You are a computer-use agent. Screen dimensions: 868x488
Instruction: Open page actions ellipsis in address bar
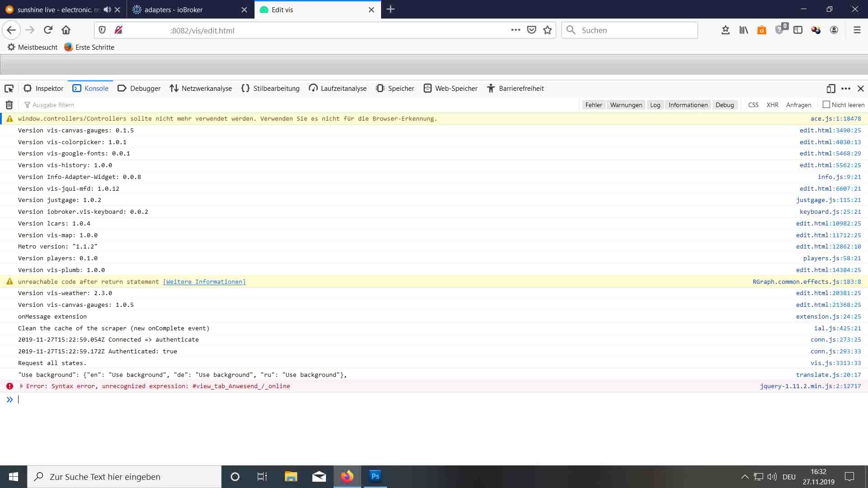point(515,30)
